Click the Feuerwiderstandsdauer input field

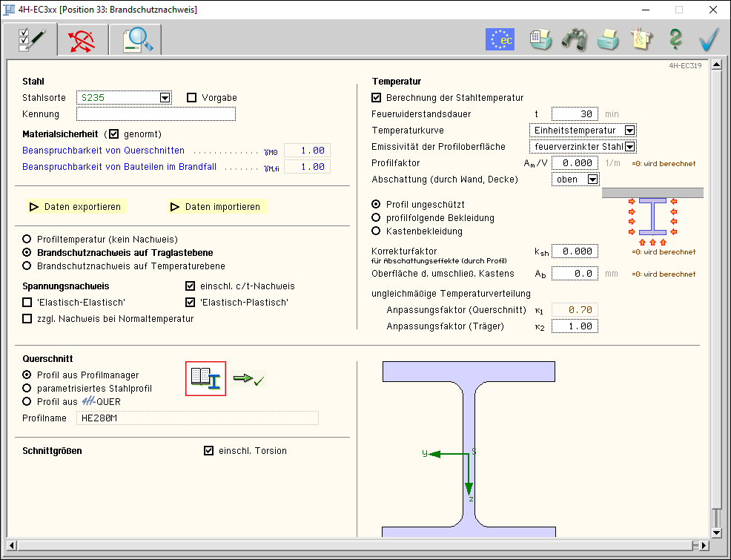coord(575,114)
